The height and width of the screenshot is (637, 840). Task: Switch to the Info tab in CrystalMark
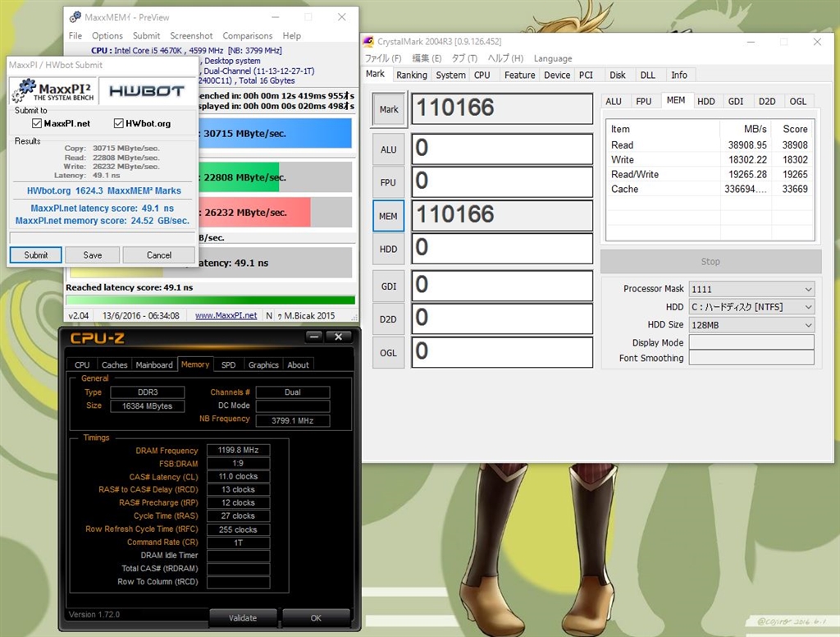pos(679,75)
